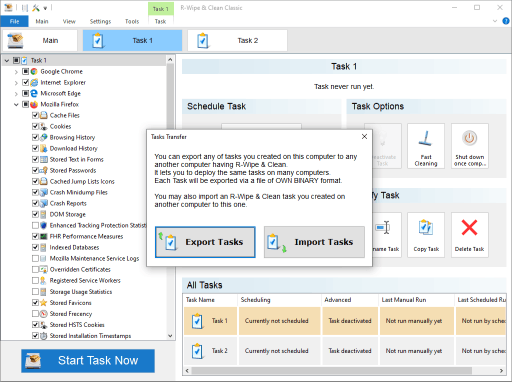The image size is (512, 382).
Task: Collapse the Task 1 root tree node
Action: [7, 61]
